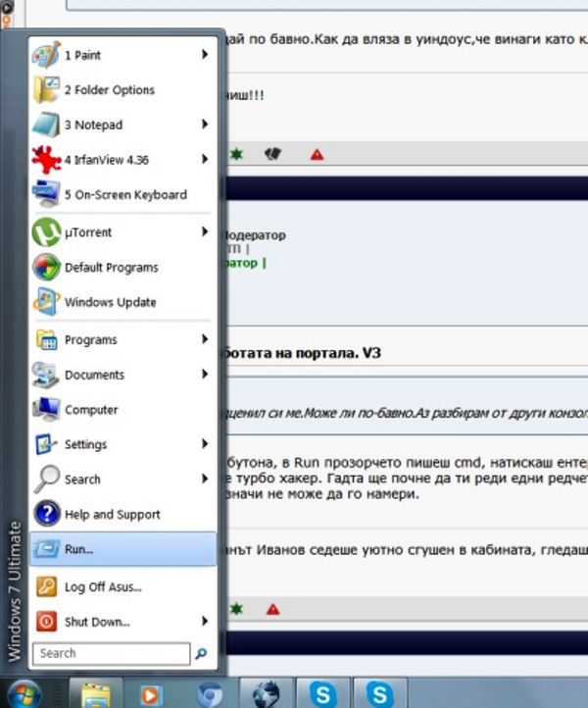The width and height of the screenshot is (588, 708).
Task: Expand the IrfanView submenu arrow
Action: click(205, 159)
